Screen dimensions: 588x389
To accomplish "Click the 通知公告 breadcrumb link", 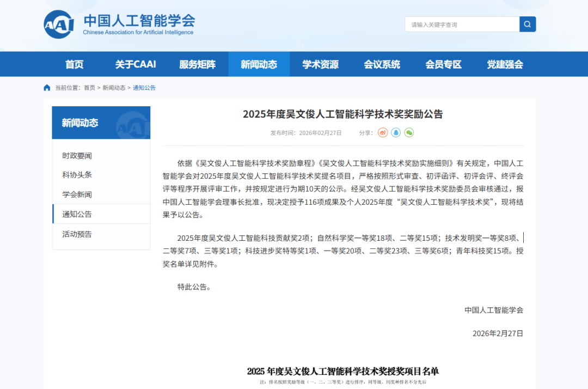I will pyautogui.click(x=144, y=88).
